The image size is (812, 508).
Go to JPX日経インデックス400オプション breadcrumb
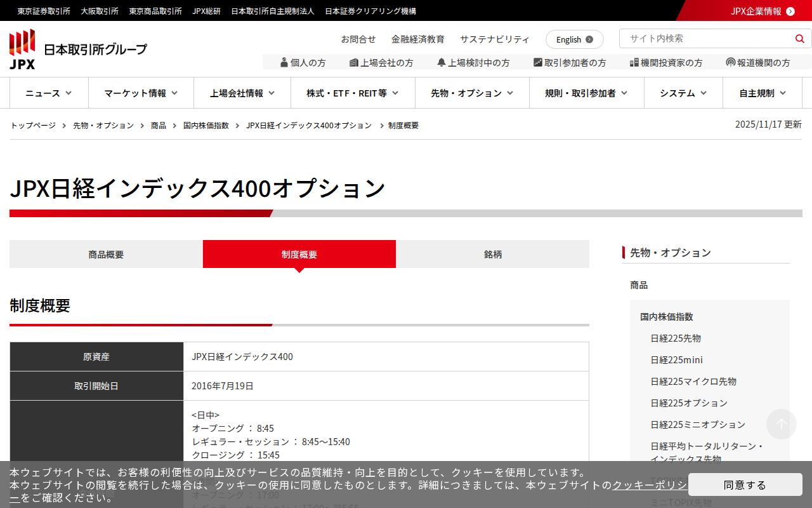[309, 125]
